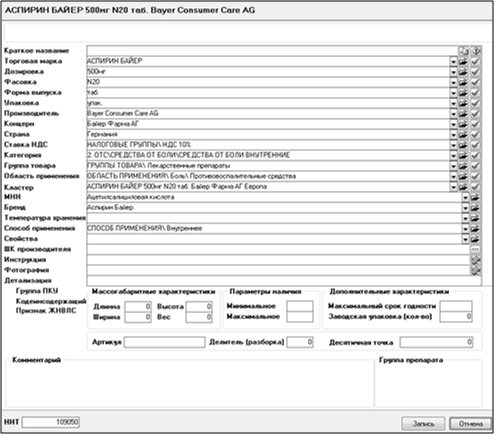Open folder icon for Свойства row

[x=475, y=239]
